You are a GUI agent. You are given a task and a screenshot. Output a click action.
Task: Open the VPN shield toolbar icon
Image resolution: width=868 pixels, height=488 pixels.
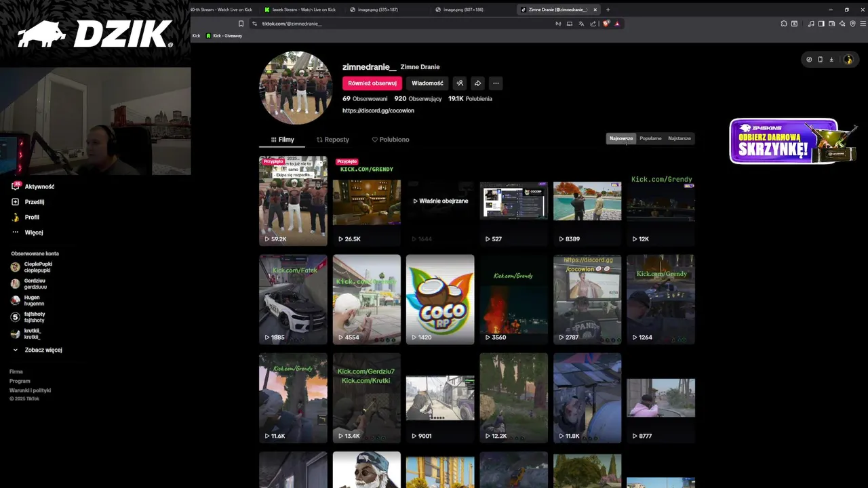(852, 24)
